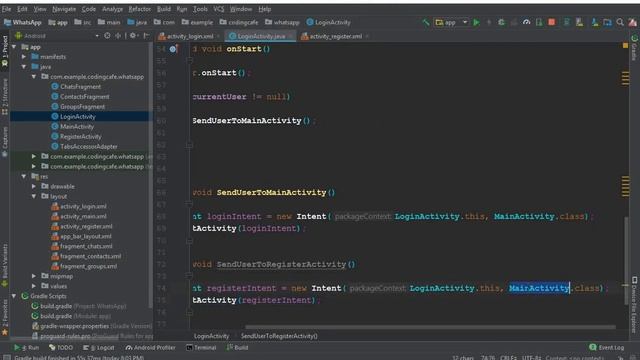Open the Android Profiler gauge icon in toolbar
This screenshot has width=640, height=360.
coord(527,22)
